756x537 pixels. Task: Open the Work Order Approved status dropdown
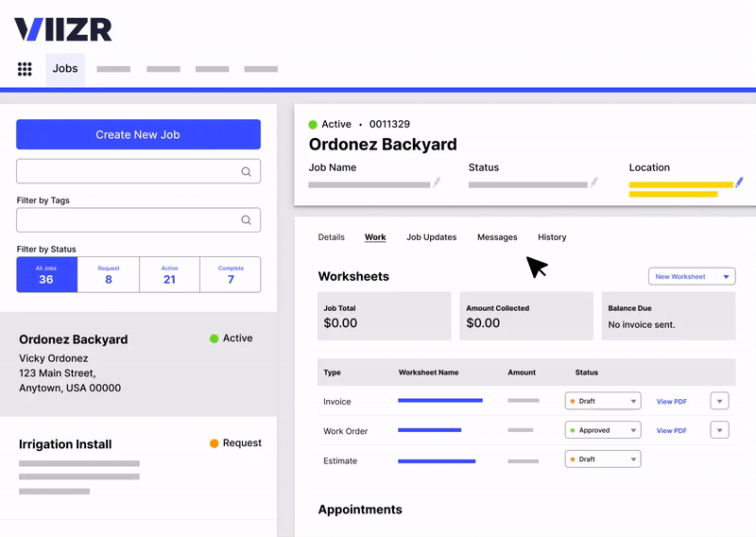(x=603, y=430)
